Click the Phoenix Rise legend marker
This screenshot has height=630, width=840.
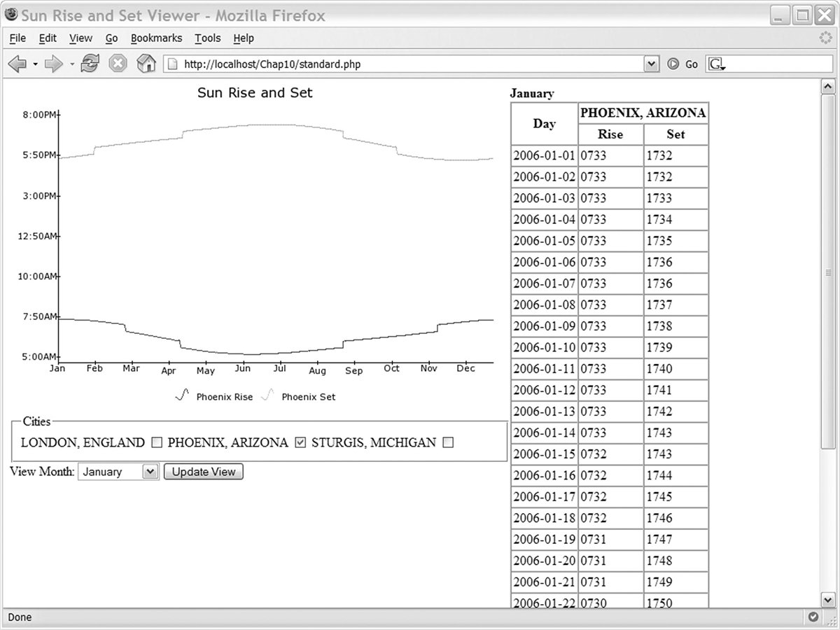pos(182,395)
